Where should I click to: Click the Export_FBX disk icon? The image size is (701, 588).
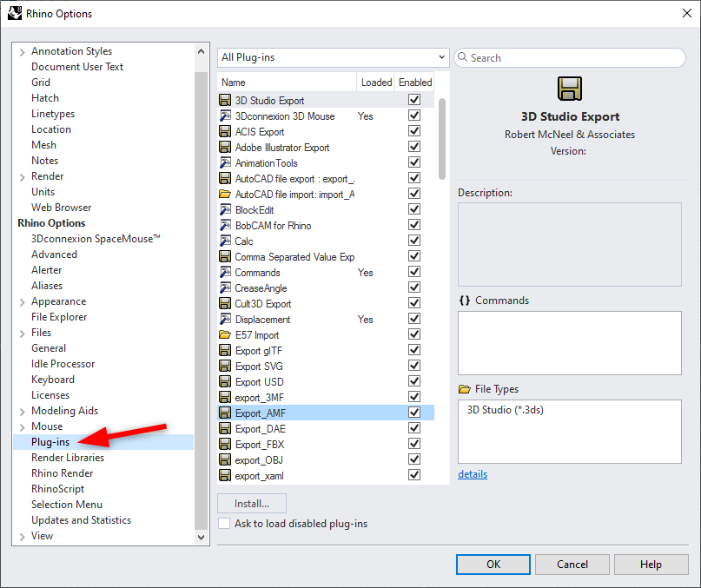point(225,445)
